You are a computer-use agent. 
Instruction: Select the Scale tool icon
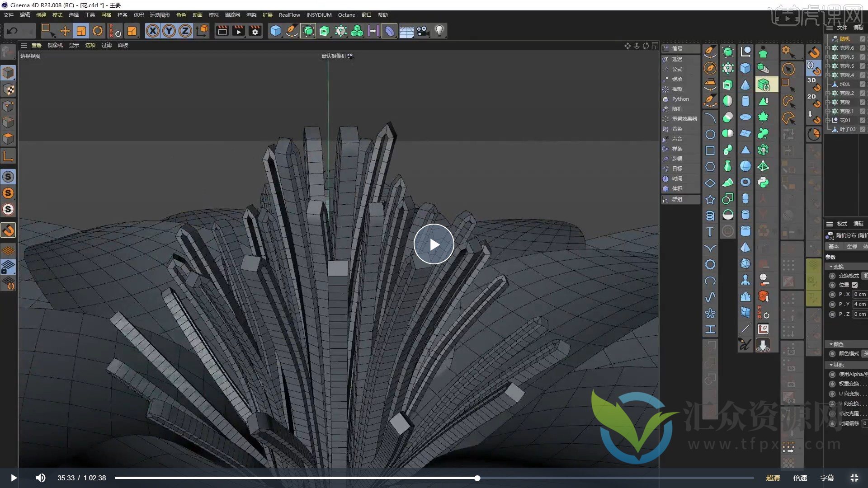[x=81, y=30]
